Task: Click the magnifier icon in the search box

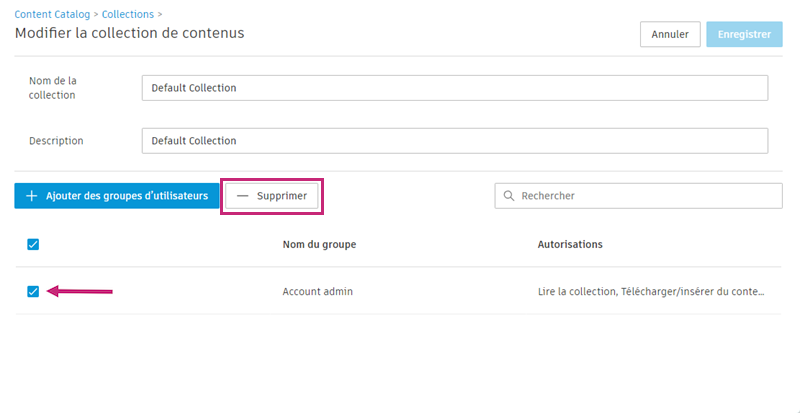Action: [x=509, y=196]
